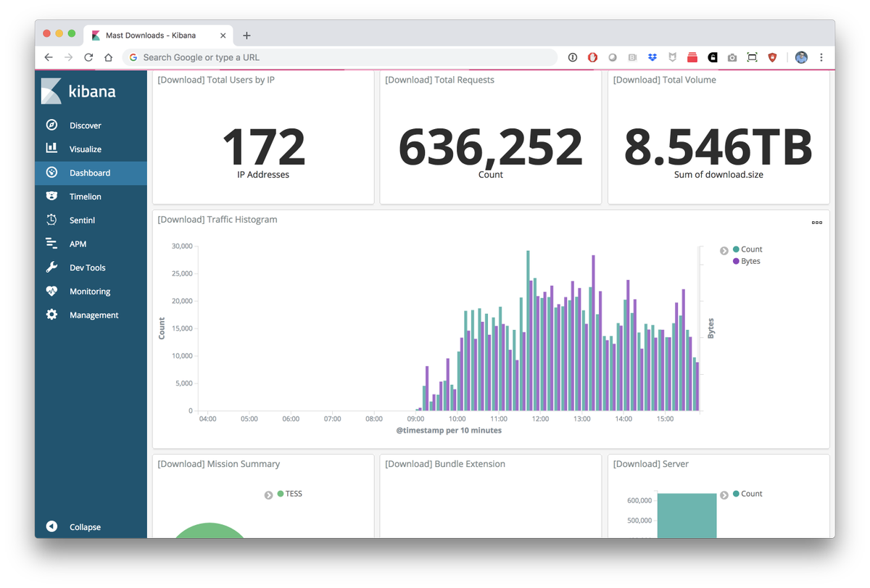The image size is (870, 588).
Task: Click the camera screenshot extension icon
Action: click(732, 57)
